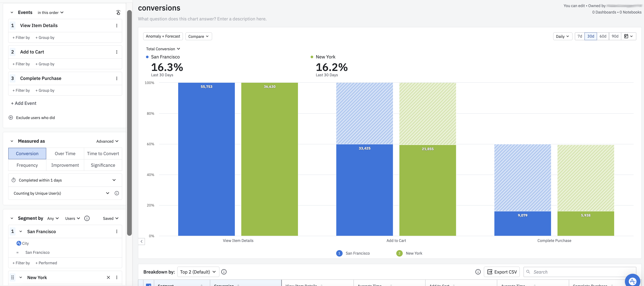Viewport: 644px width, 286px height.
Task: Open the Daily interval dropdown
Action: 562,36
